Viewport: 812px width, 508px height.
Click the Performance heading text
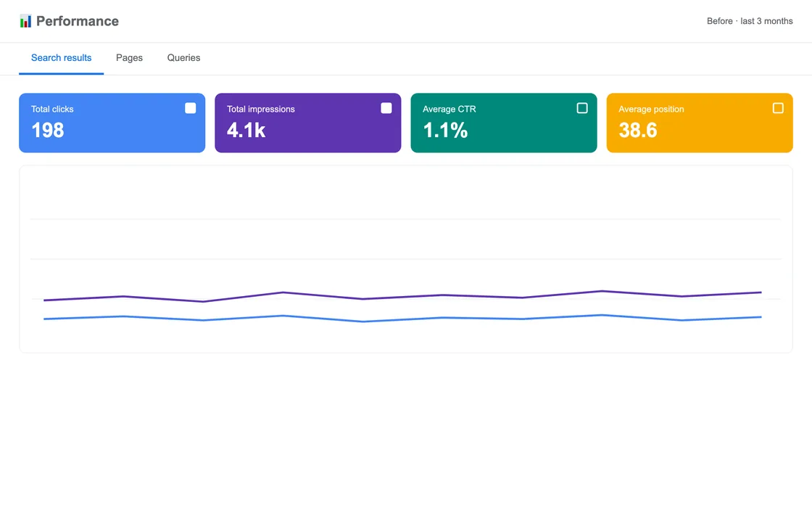(x=77, y=21)
